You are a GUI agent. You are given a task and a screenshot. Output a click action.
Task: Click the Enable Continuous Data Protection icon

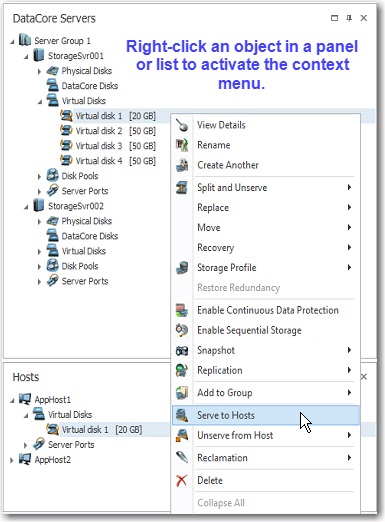click(x=182, y=310)
